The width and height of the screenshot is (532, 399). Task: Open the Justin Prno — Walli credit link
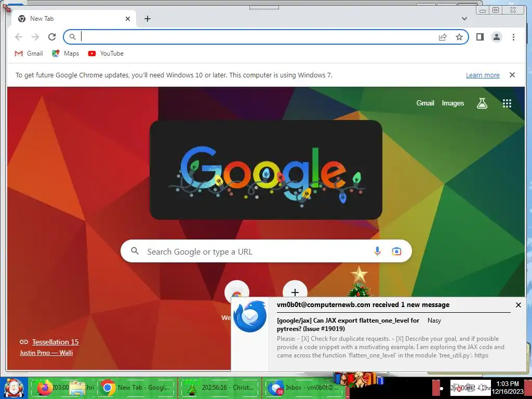coord(46,353)
